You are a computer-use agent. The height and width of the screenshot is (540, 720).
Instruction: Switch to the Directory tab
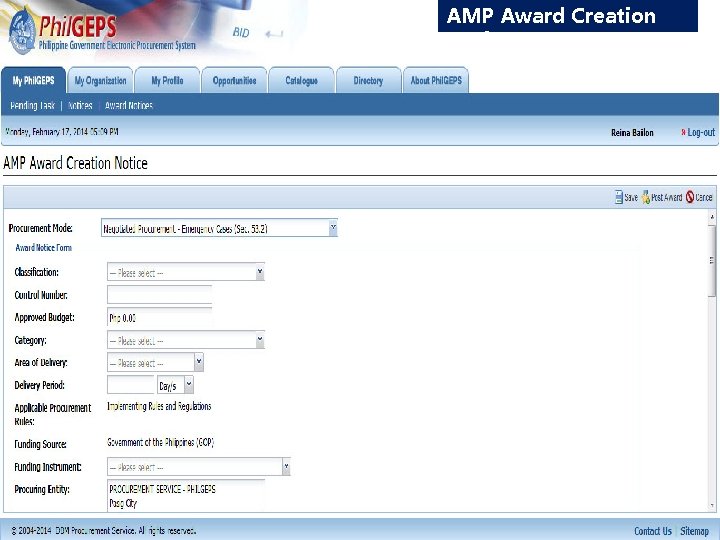tap(368, 81)
